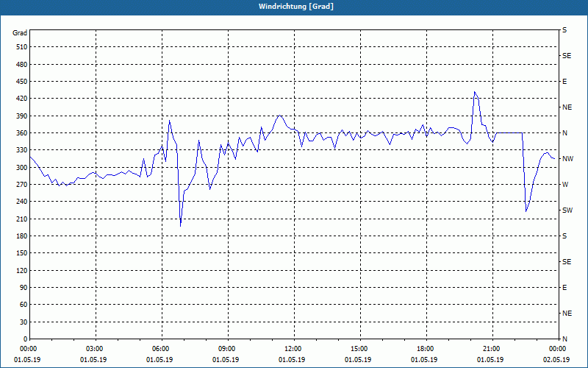Click the 300 degree label
This screenshot has height=368, width=588.
(x=22, y=168)
